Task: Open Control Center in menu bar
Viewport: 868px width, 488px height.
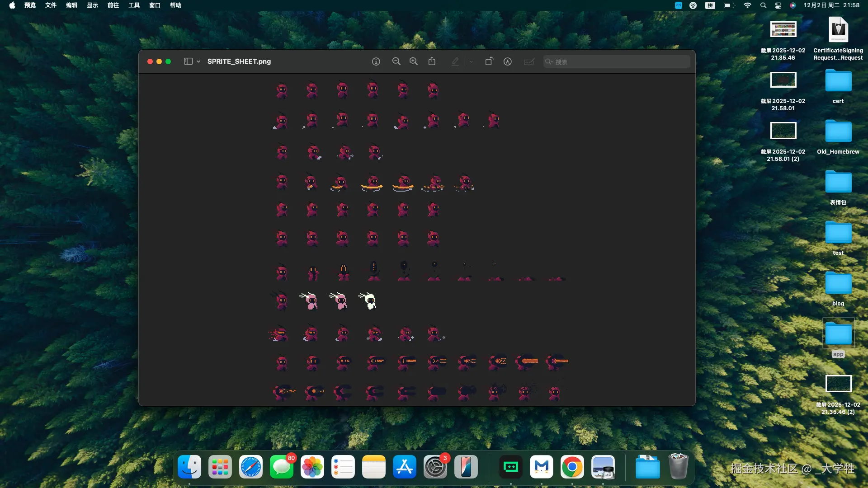Action: point(778,5)
